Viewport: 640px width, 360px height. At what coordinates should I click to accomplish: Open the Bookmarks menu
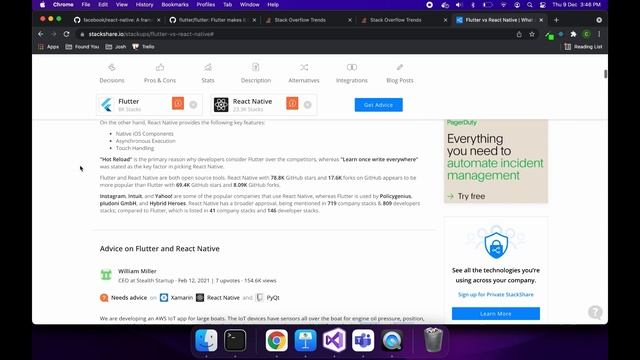175,5
